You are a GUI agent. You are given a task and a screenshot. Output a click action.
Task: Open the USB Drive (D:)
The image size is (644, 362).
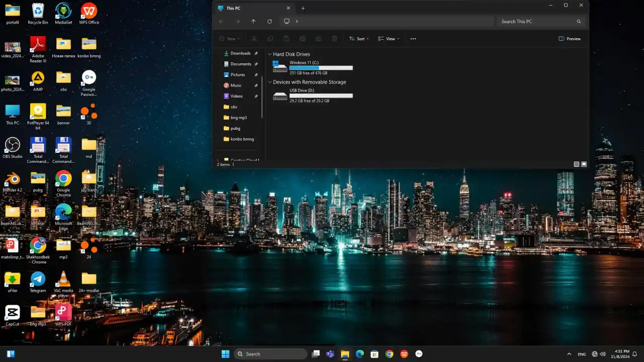312,96
